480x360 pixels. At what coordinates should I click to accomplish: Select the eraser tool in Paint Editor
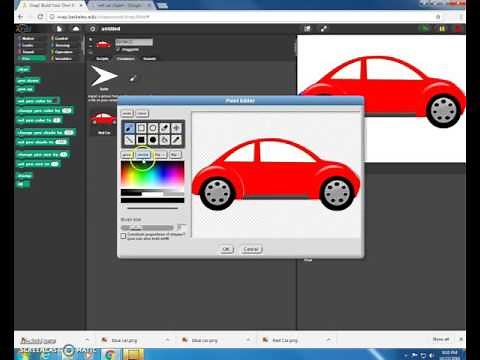(x=164, y=128)
